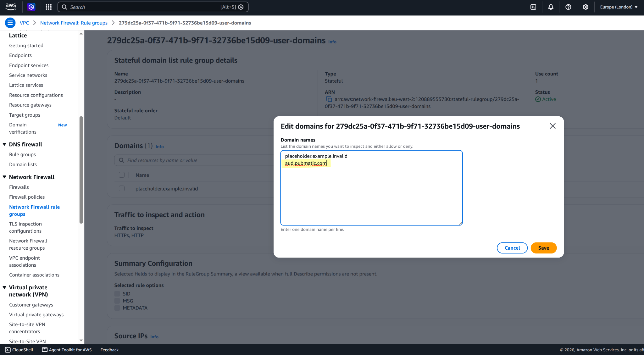This screenshot has height=355, width=644.
Task: Cancel the Edit domains dialog
Action: 512,248
